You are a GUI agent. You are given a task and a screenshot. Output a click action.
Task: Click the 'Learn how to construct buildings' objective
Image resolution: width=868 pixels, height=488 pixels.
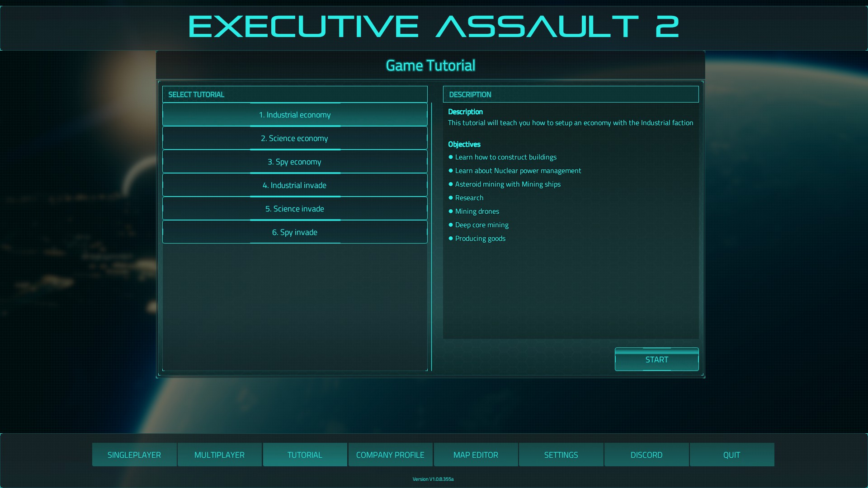pyautogui.click(x=506, y=157)
